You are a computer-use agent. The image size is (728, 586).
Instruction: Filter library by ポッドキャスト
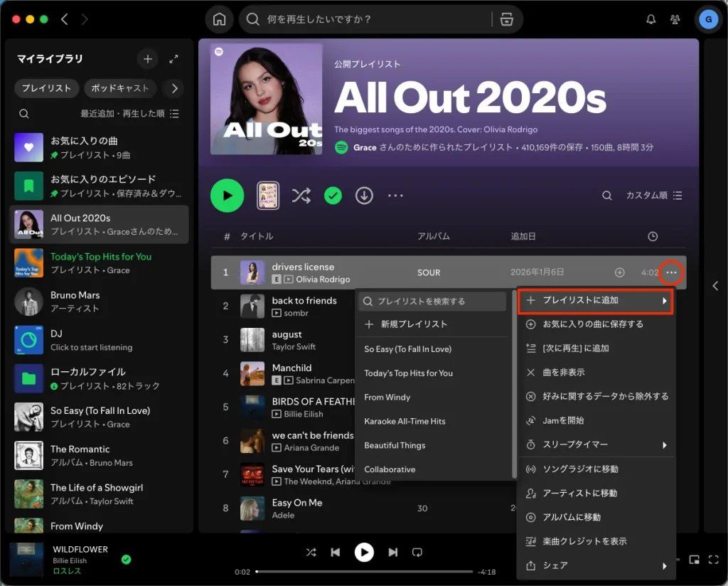click(x=119, y=88)
